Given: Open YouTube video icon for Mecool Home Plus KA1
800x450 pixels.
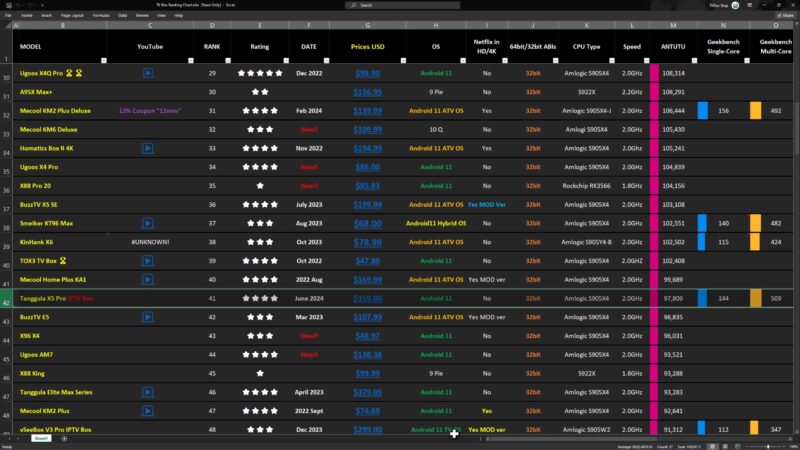Looking at the screenshot, I should tap(147, 280).
